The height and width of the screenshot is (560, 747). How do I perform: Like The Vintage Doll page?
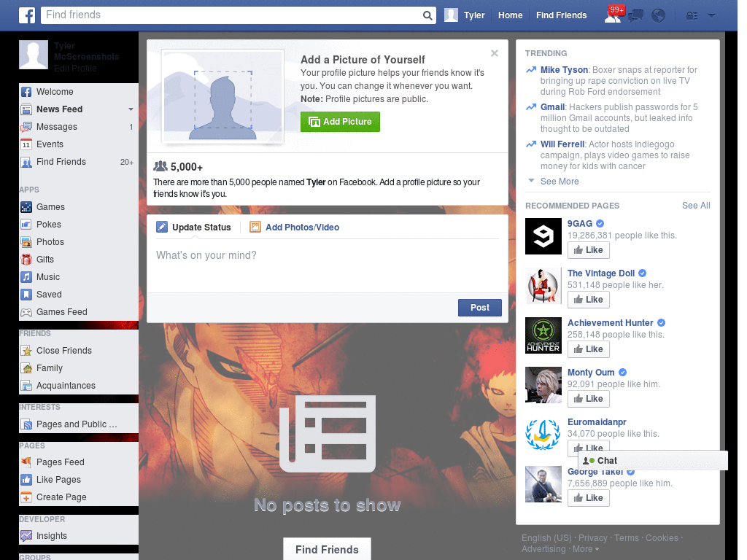[x=589, y=300]
